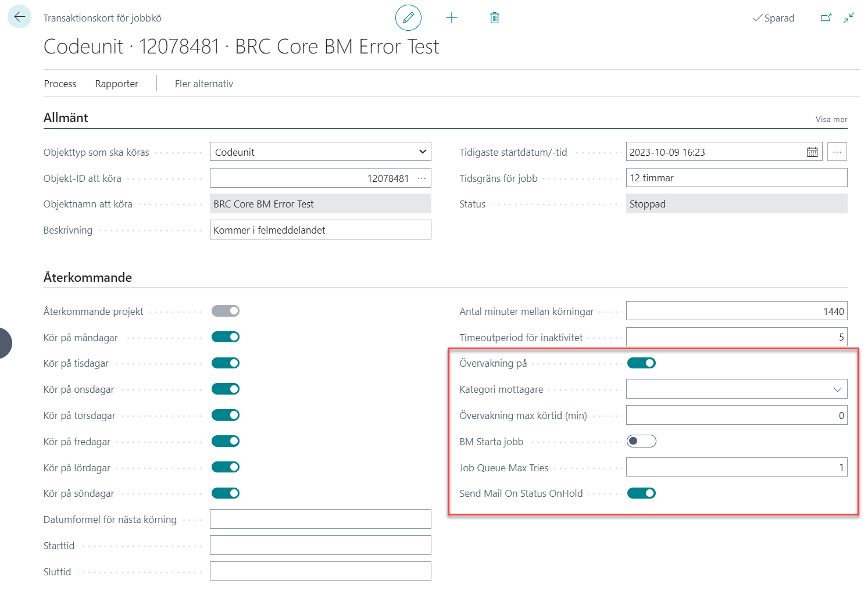Click Timeoutperiod för inaktivitet field
Viewport: 868px width, 591px height.
point(737,337)
